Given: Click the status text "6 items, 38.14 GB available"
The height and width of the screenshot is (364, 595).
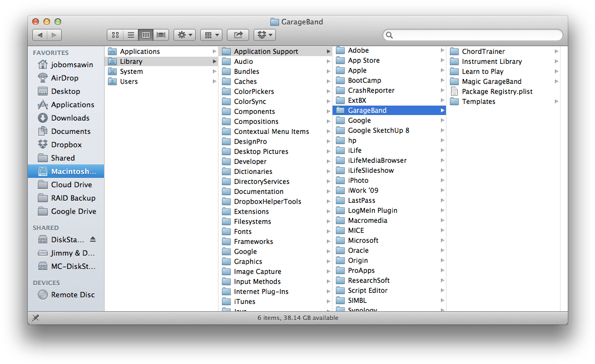Looking at the screenshot, I should [298, 318].
